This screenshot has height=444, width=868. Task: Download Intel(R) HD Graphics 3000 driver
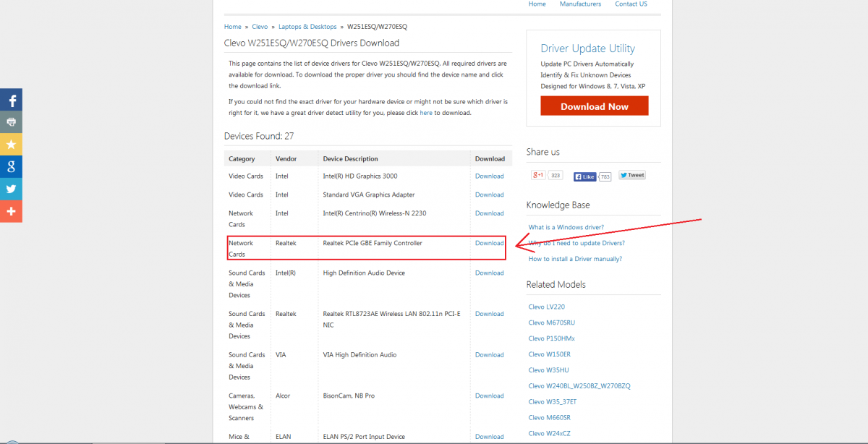click(489, 176)
